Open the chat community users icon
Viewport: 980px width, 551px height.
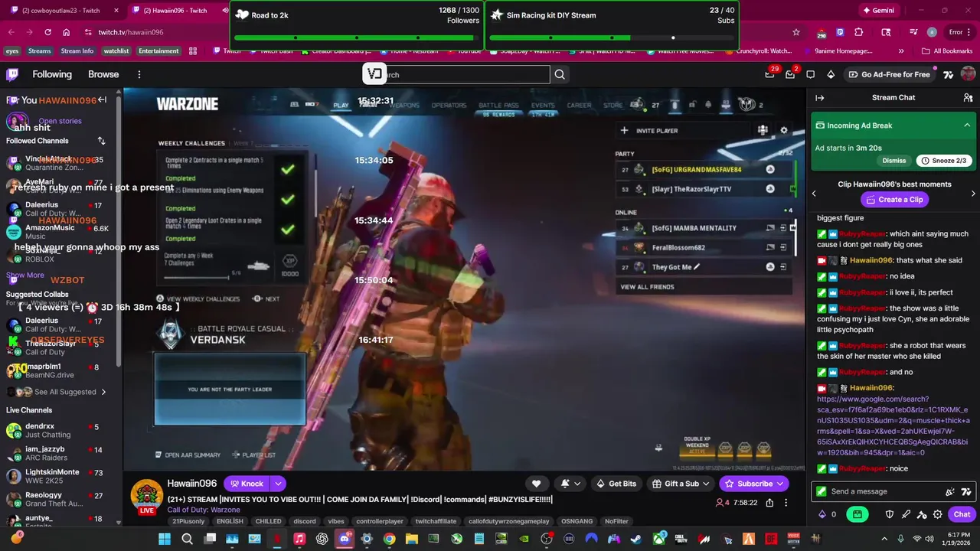click(x=968, y=98)
